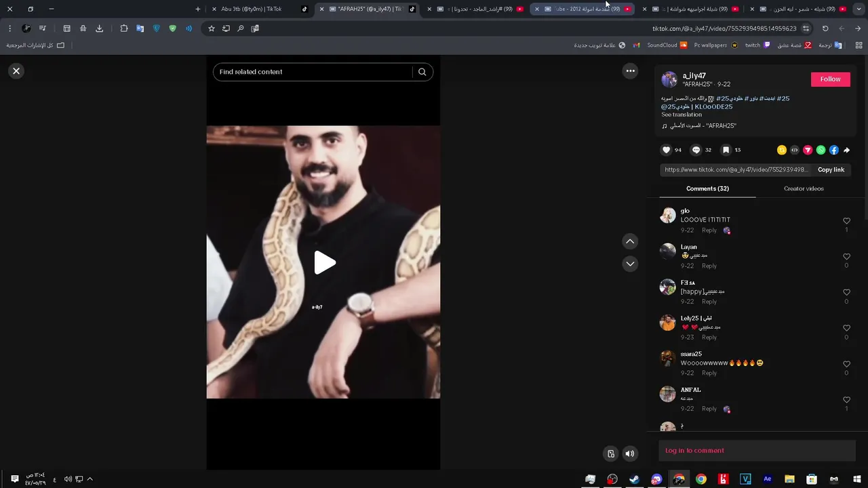Open the Pc wallpapers bookmark
This screenshot has height=488, width=868.
click(x=716, y=45)
